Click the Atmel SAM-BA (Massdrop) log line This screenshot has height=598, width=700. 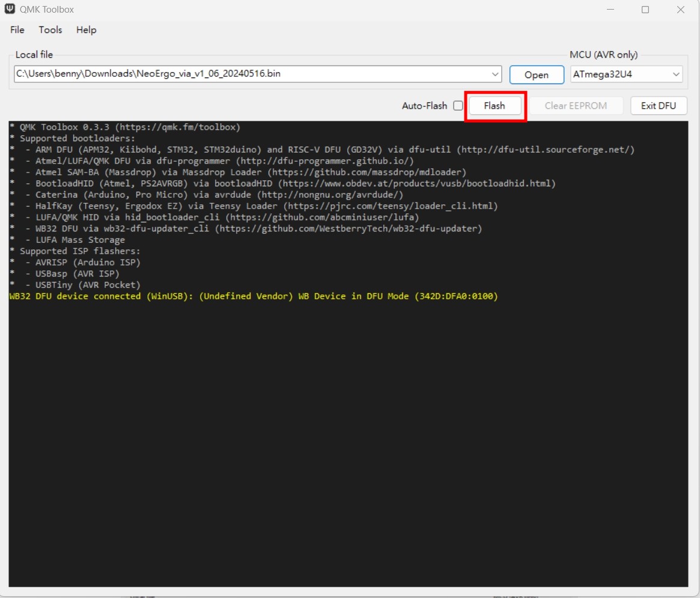(238, 172)
